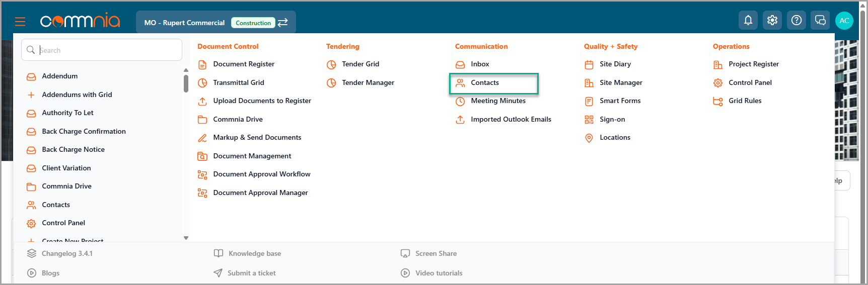868x285 pixels.
Task: Click the Site Diary calendar icon
Action: point(589,64)
